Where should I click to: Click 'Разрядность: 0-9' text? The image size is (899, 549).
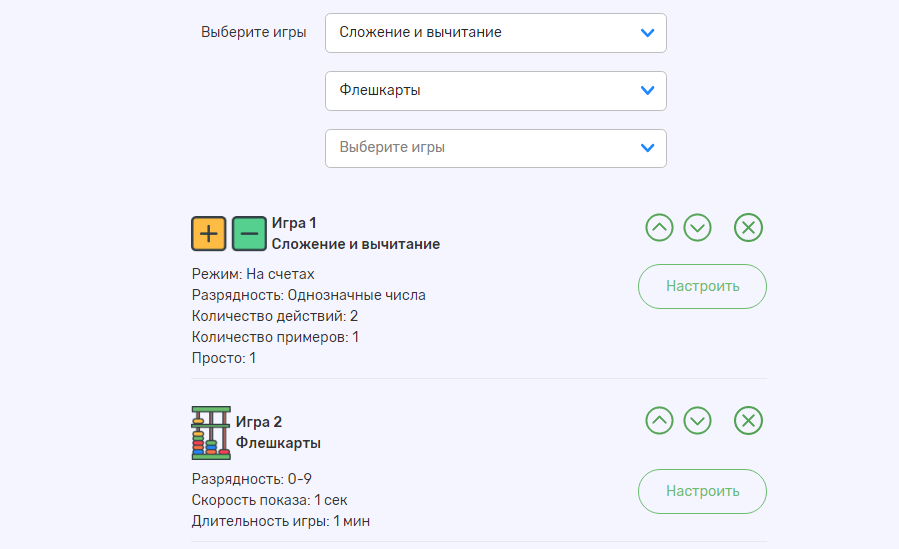(252, 479)
